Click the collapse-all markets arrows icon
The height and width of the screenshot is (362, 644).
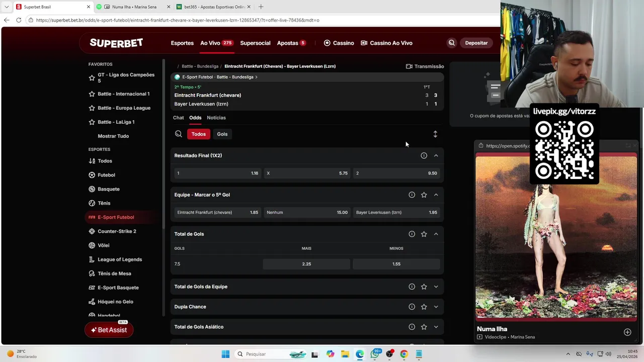(435, 134)
